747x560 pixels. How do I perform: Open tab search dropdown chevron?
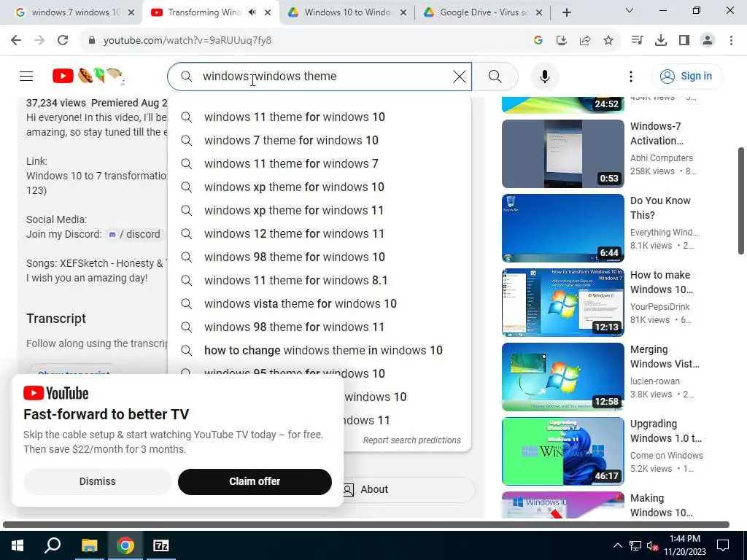630,10
